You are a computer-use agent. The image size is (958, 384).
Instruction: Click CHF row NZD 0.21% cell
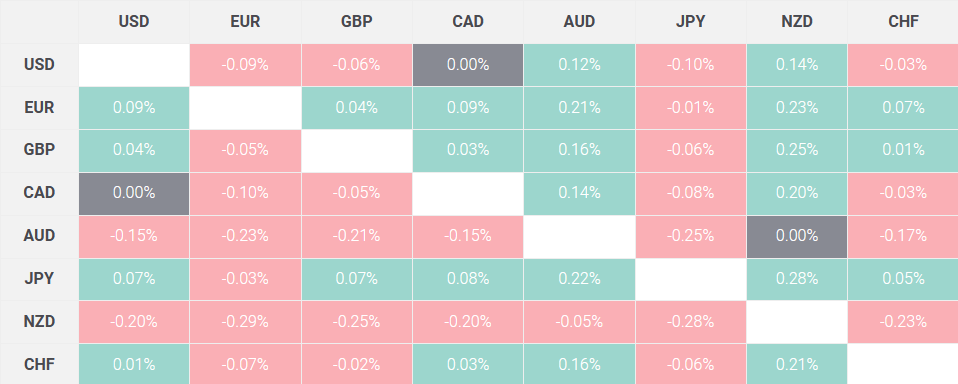tap(797, 364)
